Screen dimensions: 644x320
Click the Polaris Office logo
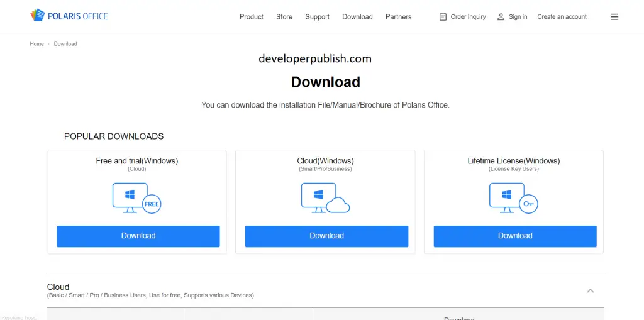(x=69, y=16)
